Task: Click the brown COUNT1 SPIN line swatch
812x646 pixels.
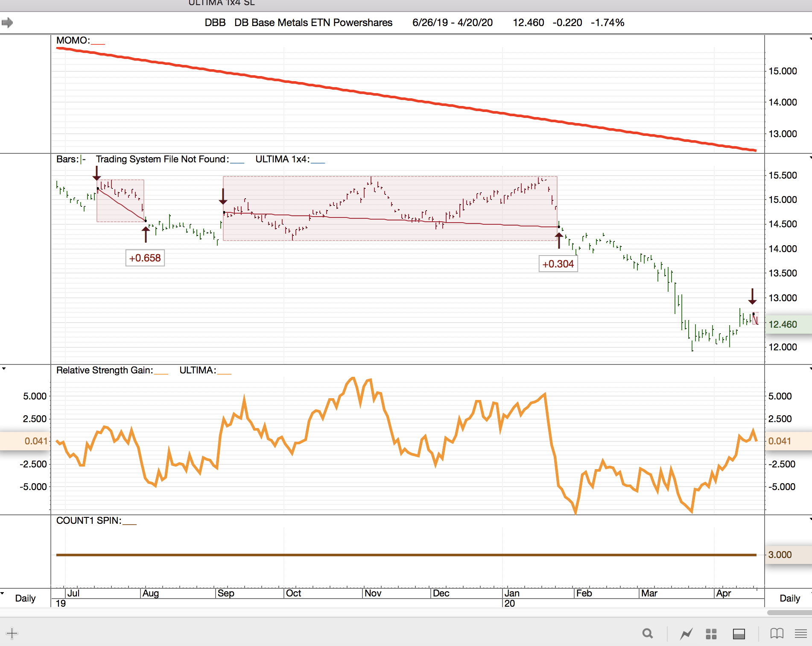Action: click(x=130, y=524)
